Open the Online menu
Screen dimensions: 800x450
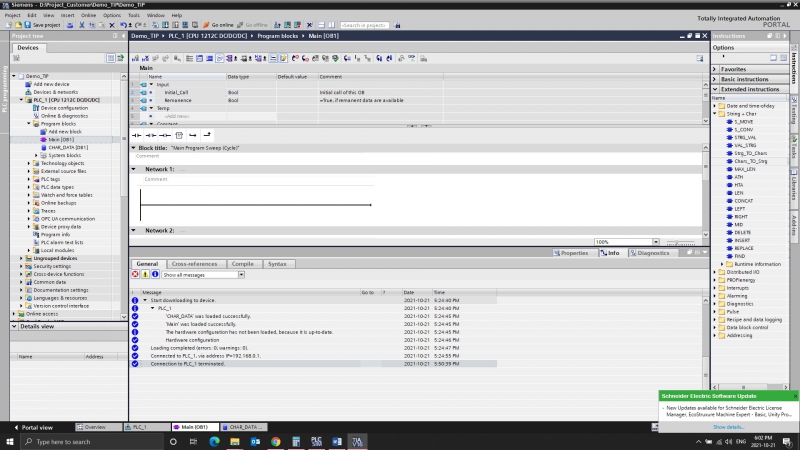click(x=88, y=15)
